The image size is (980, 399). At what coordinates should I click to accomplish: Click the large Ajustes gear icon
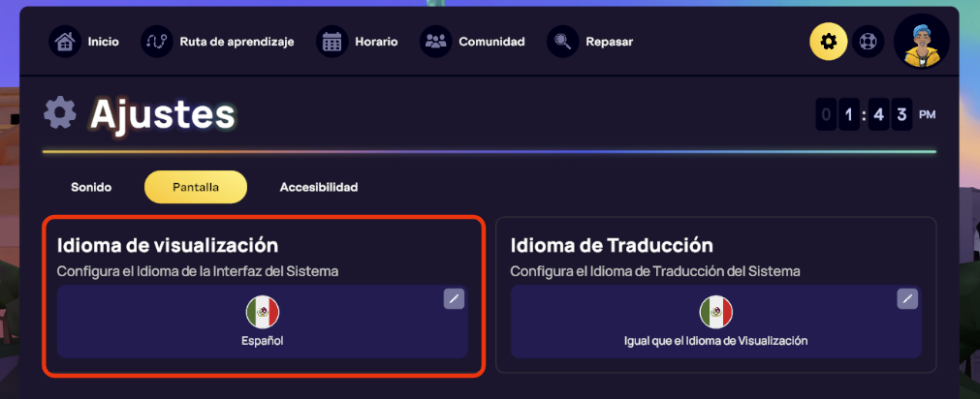tap(60, 114)
